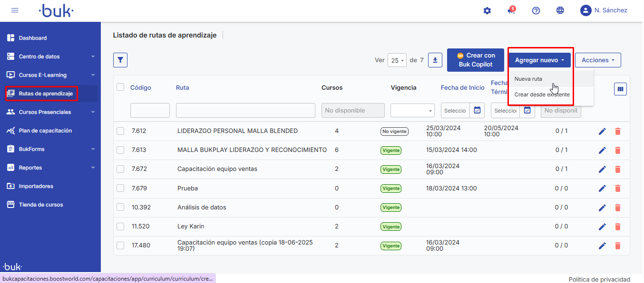Toggle the hamburger sidebar menu
The height and width of the screenshot is (283, 644).
click(15, 10)
